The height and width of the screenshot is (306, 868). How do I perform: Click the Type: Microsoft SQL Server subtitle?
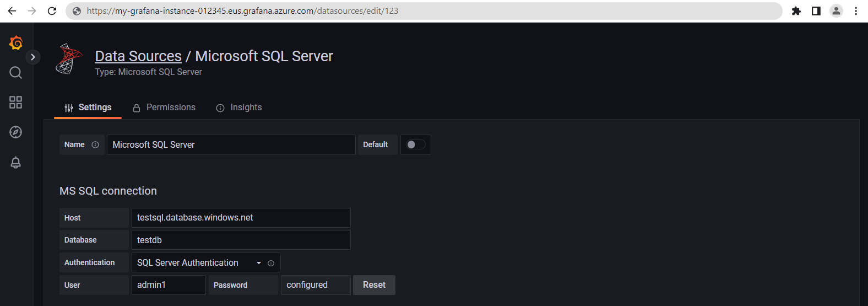pyautogui.click(x=148, y=72)
